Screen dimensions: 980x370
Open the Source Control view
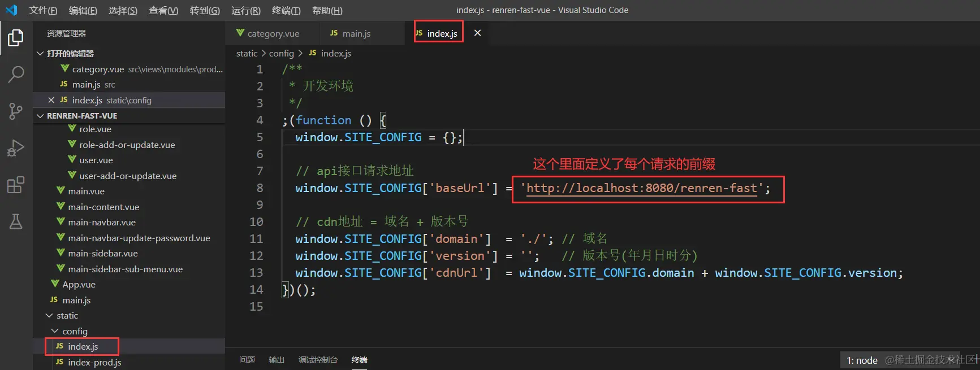point(16,111)
